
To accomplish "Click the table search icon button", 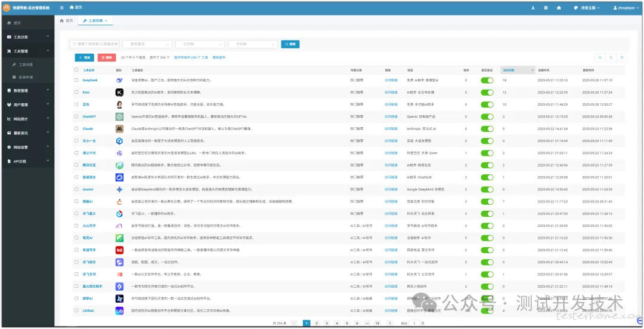I will click(x=600, y=57).
